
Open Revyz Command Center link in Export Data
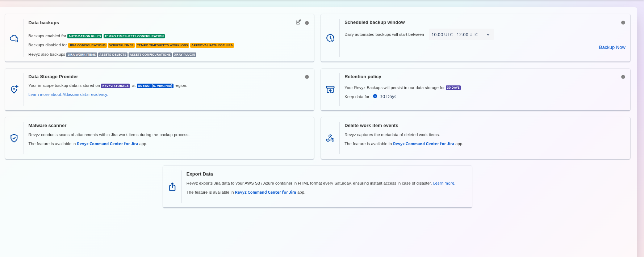click(x=265, y=192)
